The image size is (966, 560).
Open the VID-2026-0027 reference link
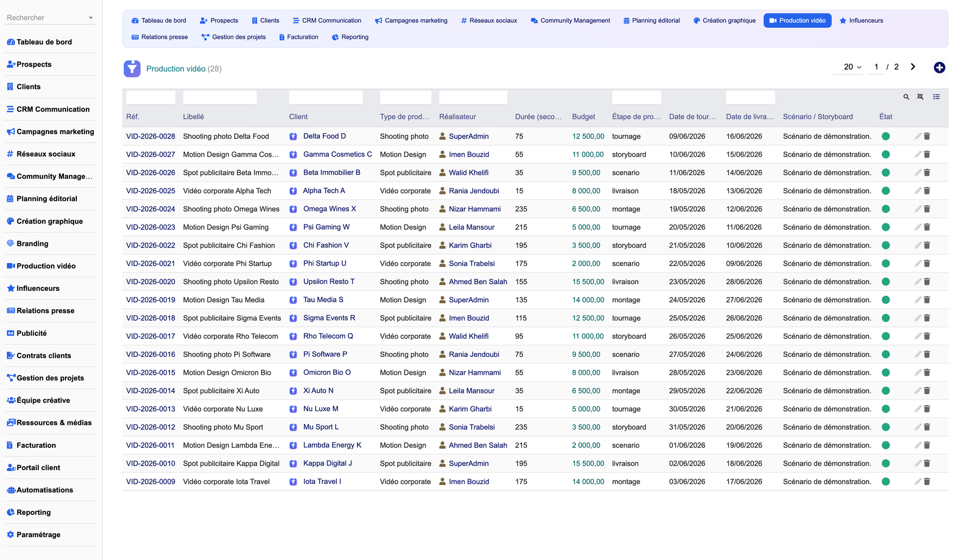[x=150, y=154]
